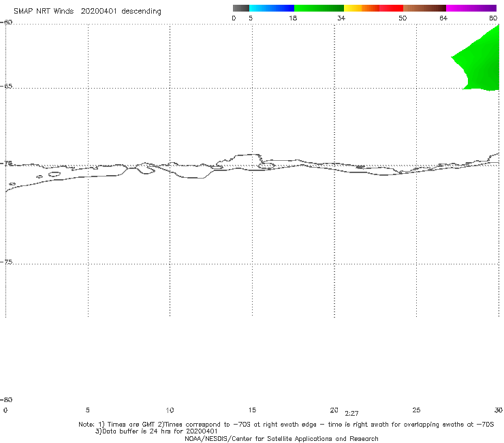Pick the brown 50–64 segment of the color scale
This screenshot has height=443, width=504.
[x=424, y=8]
